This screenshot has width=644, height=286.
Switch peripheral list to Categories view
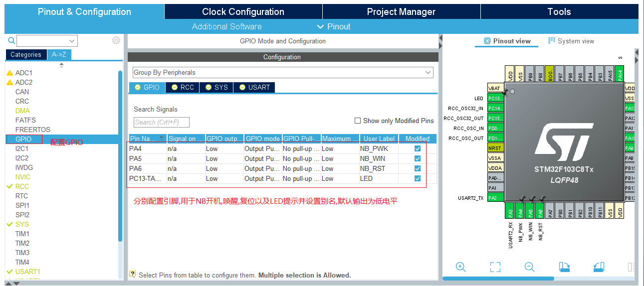click(x=26, y=55)
